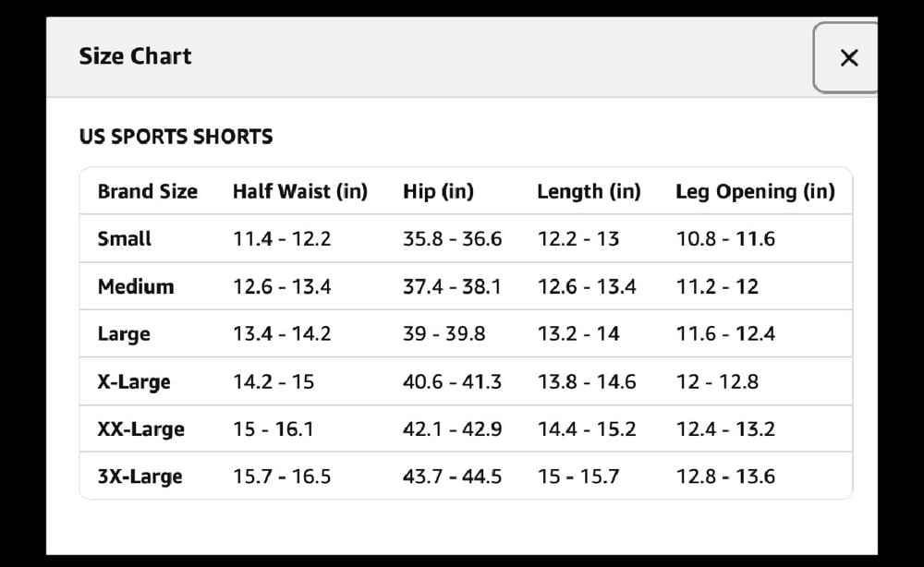Select the Length (in) column header

click(x=589, y=191)
